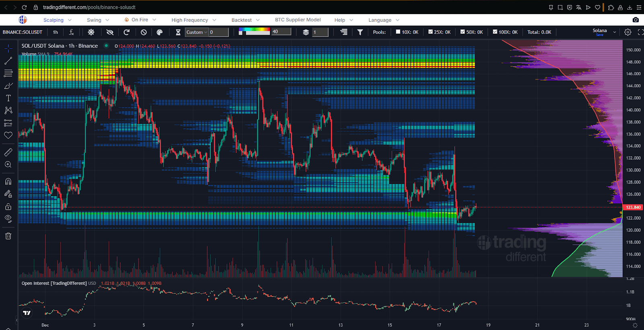
Task: Click the layers field showing 1
Action: click(x=320, y=32)
